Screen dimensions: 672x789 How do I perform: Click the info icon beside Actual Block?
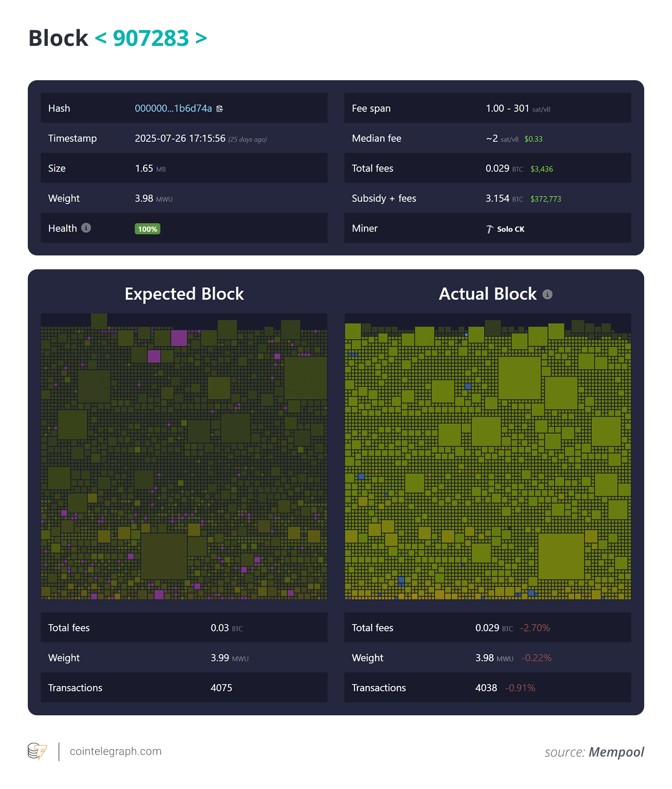click(547, 294)
